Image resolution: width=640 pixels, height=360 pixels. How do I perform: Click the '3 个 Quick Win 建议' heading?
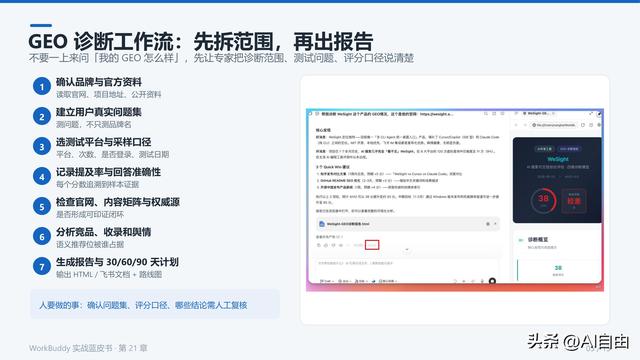coord(333,167)
